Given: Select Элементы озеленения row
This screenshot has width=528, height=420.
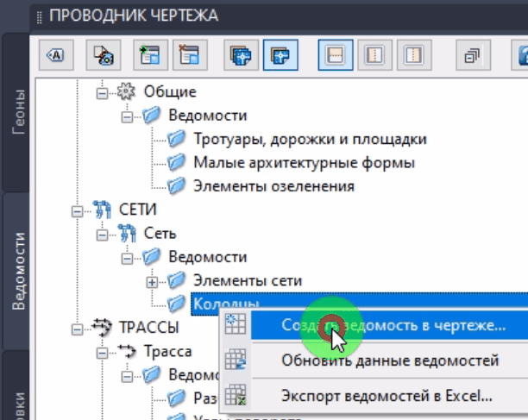Looking at the screenshot, I should pos(273,186).
